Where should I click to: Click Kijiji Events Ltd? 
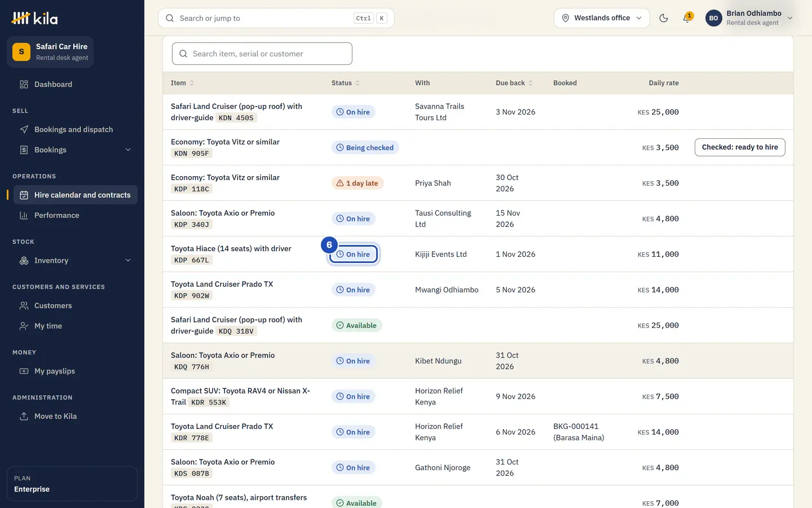coord(441,254)
